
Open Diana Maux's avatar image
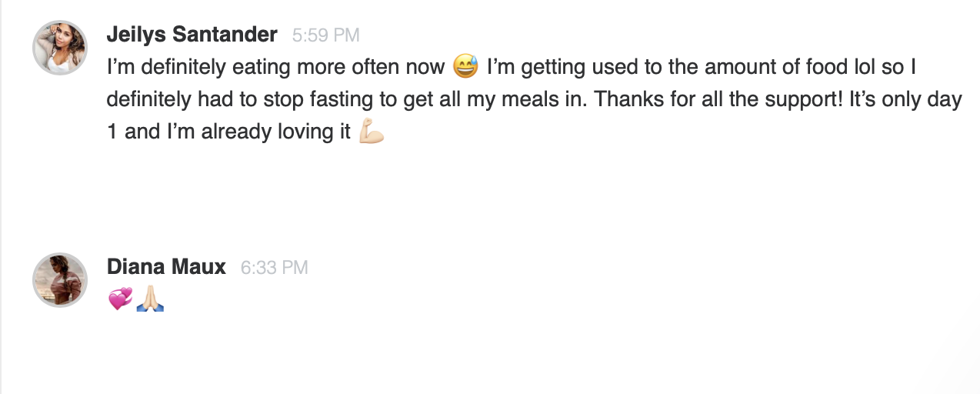coord(59,280)
